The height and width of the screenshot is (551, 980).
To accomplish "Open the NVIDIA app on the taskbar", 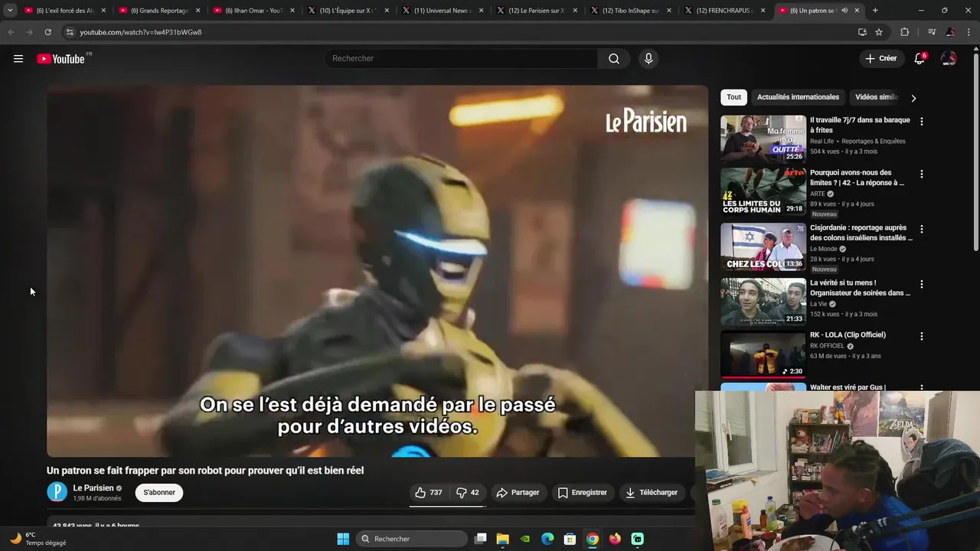I will 525,539.
